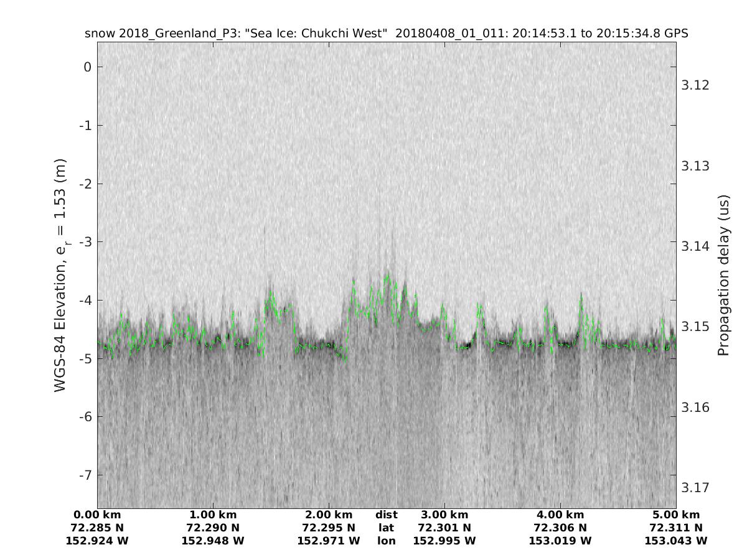
Task: Click the 0.00 km distance label
Action: pyautogui.click(x=98, y=515)
